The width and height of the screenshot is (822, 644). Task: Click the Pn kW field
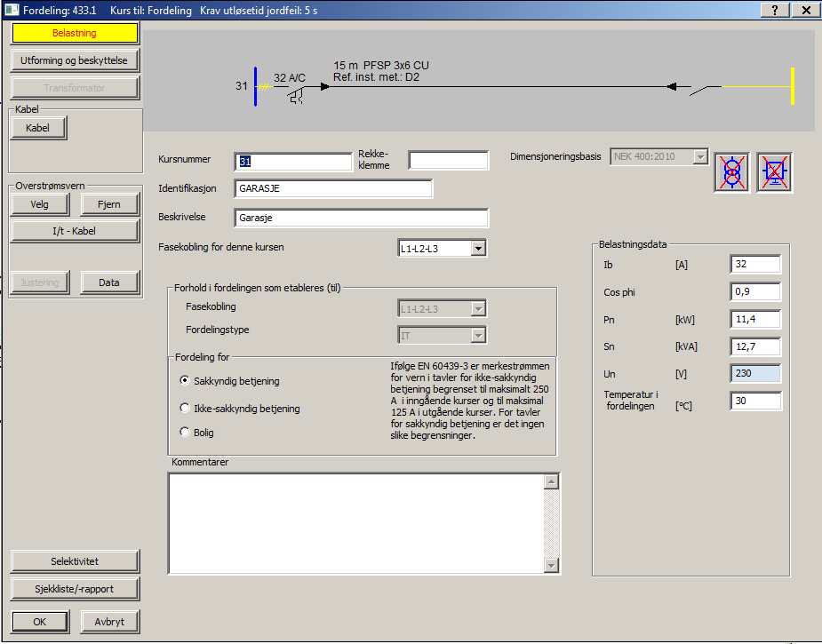point(755,319)
